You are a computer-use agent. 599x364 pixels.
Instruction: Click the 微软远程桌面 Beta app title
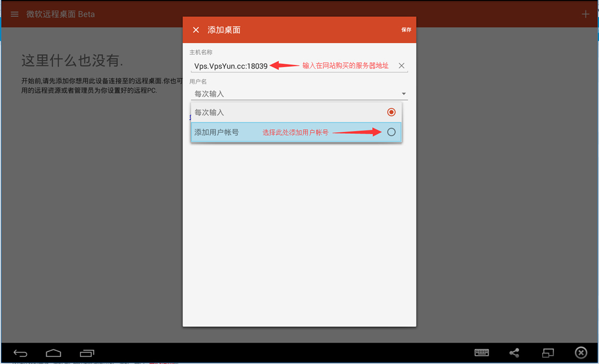60,14
